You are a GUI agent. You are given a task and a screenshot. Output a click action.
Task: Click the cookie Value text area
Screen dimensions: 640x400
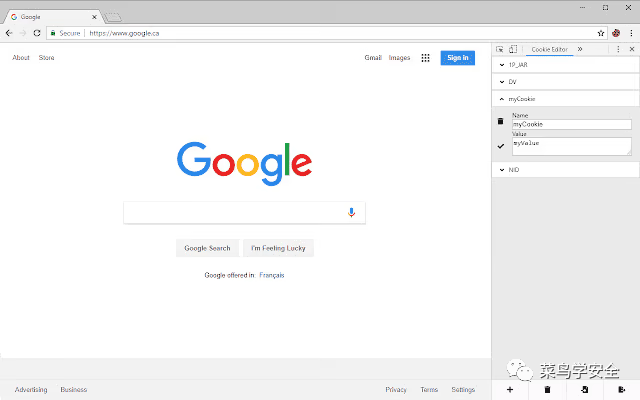coord(572,147)
